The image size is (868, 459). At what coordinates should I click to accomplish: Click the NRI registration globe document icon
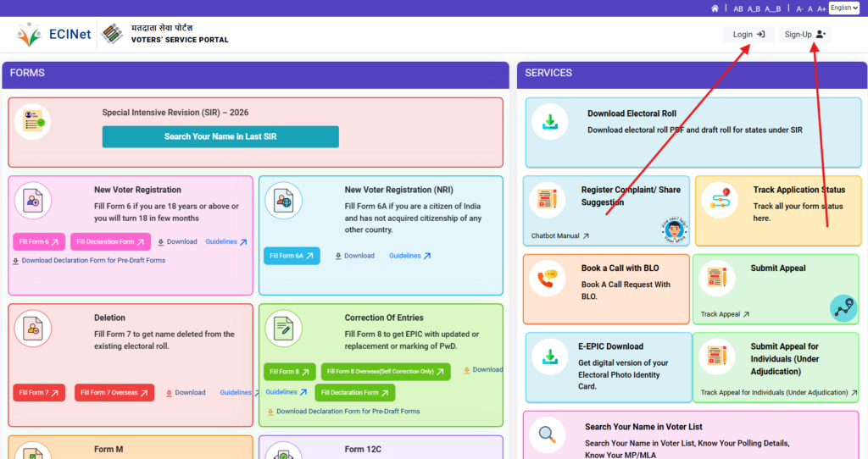283,200
